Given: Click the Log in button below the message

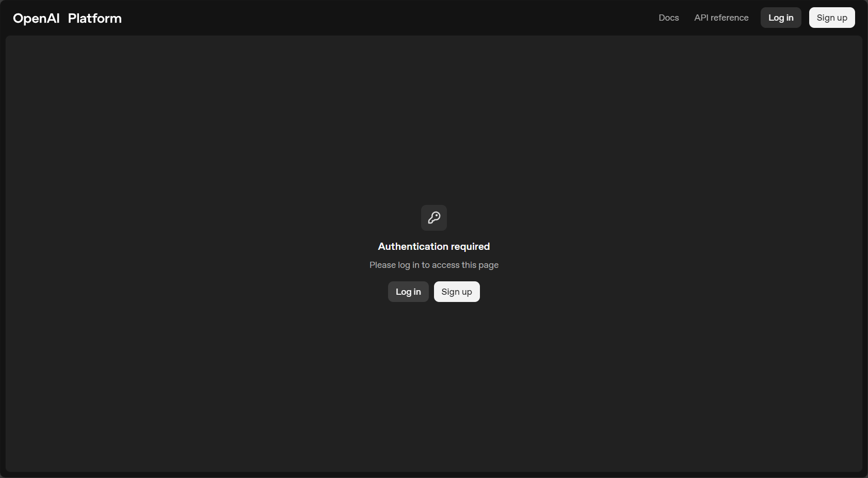Looking at the screenshot, I should [408, 292].
